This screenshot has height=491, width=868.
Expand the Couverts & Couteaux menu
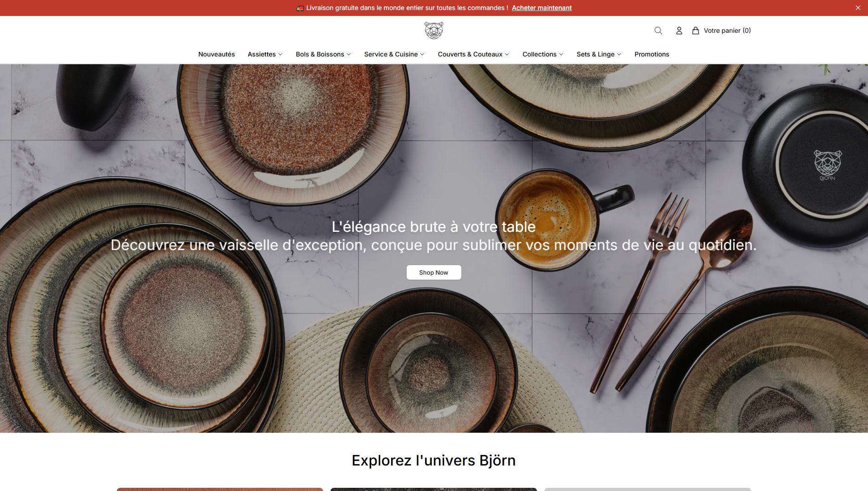tap(473, 54)
